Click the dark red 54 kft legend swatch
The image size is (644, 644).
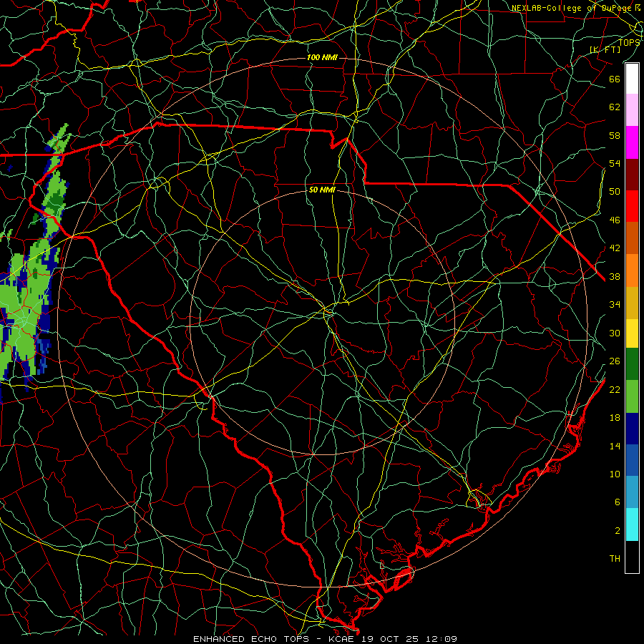pyautogui.click(x=632, y=174)
